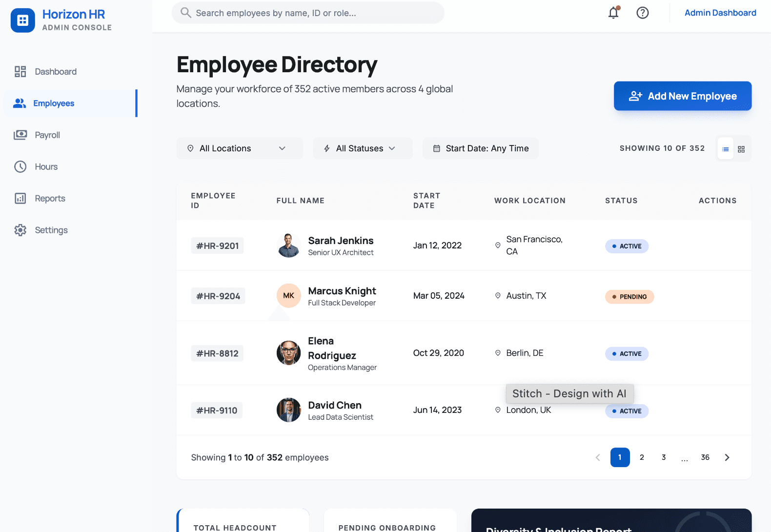The width and height of the screenshot is (771, 532).
Task: Click the Status column header
Action: pyautogui.click(x=621, y=201)
